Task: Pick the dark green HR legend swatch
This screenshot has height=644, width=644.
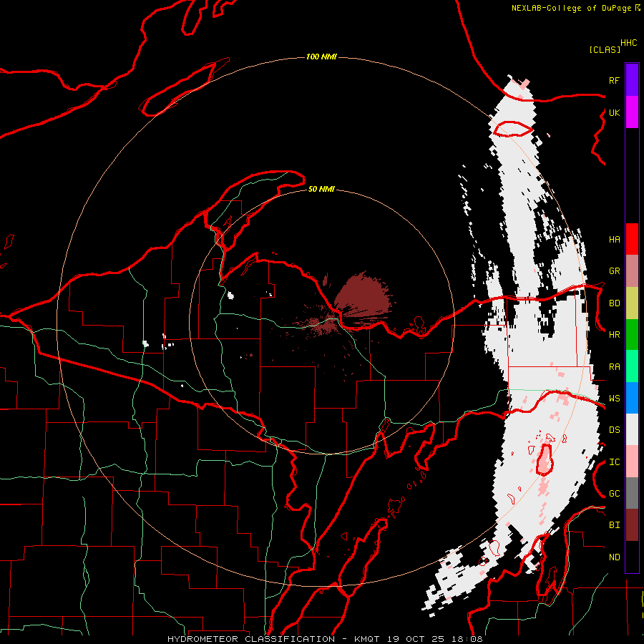Action: 632,335
